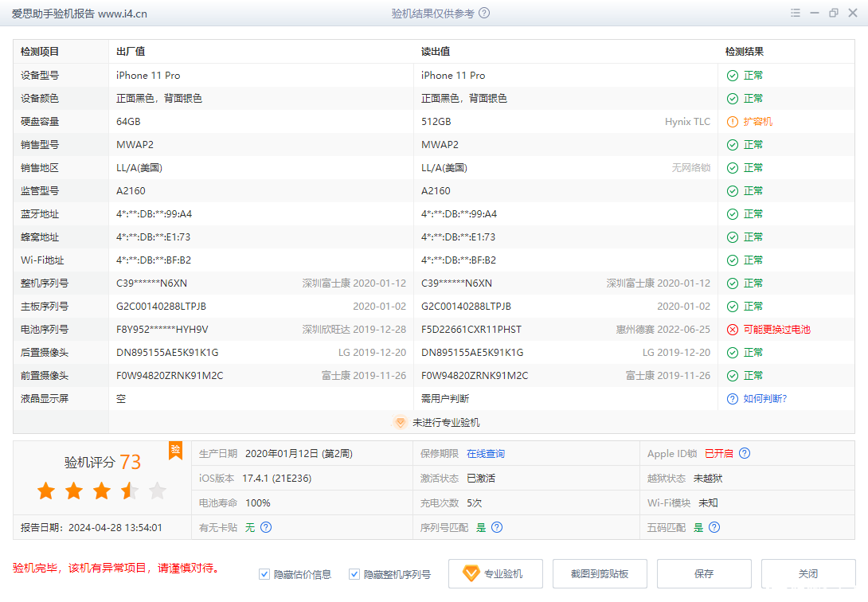Click the 专业验机 button
The width and height of the screenshot is (868, 602).
(x=495, y=574)
